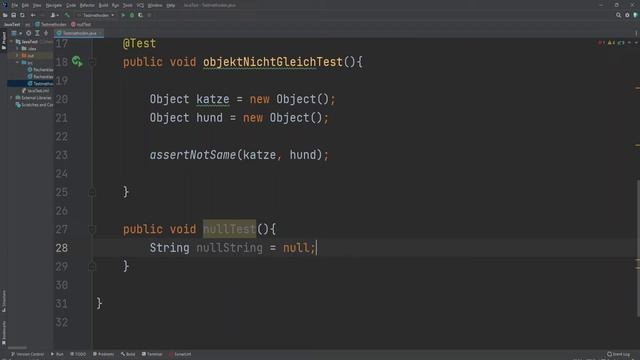Open the run configuration dropdown
The image size is (640, 360).
[x=96, y=15]
